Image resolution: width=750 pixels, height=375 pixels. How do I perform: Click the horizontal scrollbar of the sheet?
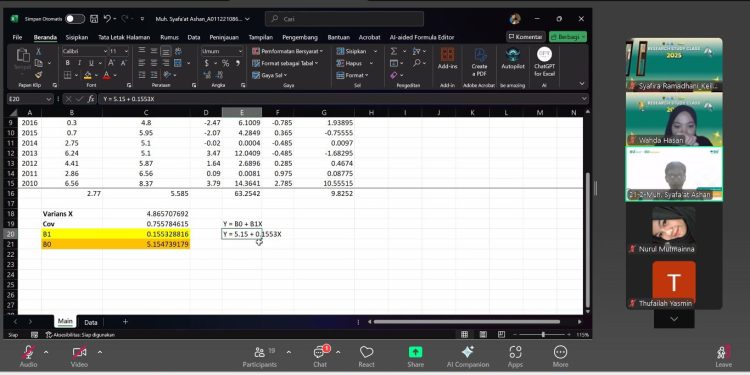pos(466,322)
